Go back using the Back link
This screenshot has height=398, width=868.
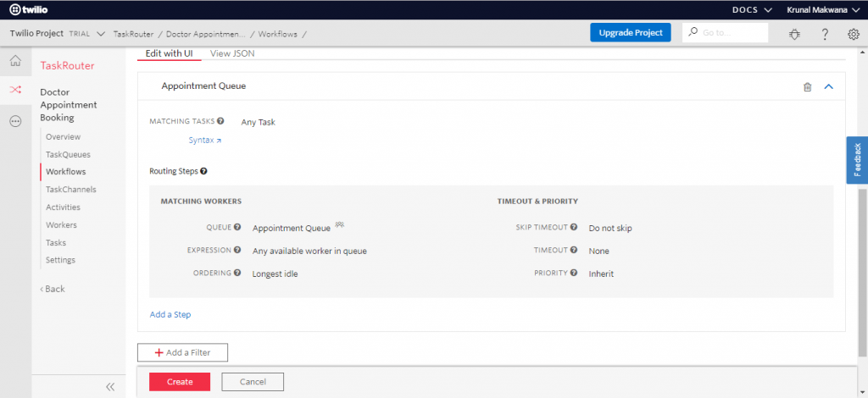[x=53, y=289]
